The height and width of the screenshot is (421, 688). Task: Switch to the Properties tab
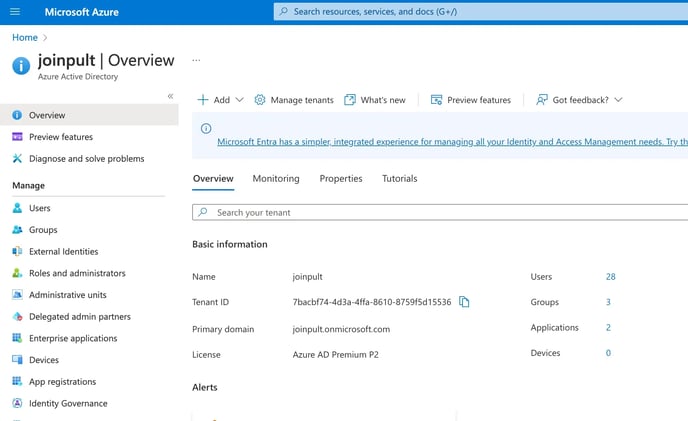tap(341, 179)
